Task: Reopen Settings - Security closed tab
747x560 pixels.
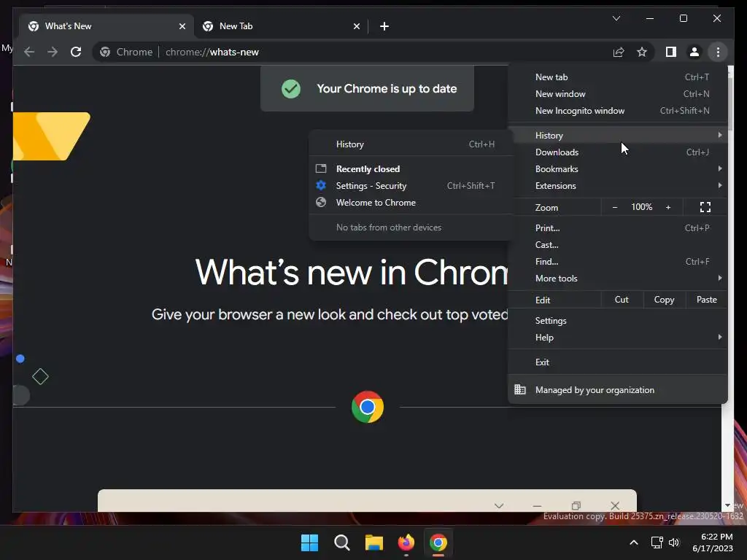Action: [x=411, y=186]
